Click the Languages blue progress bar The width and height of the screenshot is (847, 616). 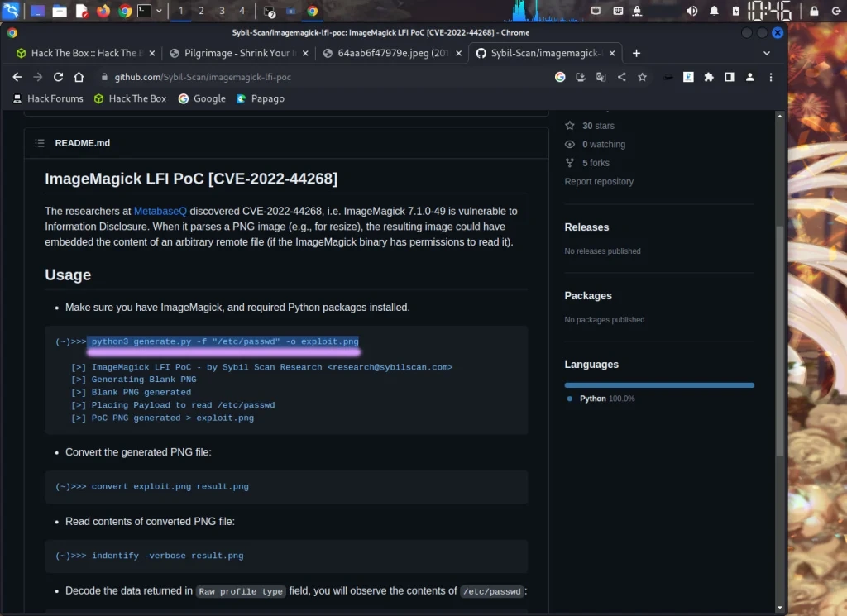tap(659, 385)
